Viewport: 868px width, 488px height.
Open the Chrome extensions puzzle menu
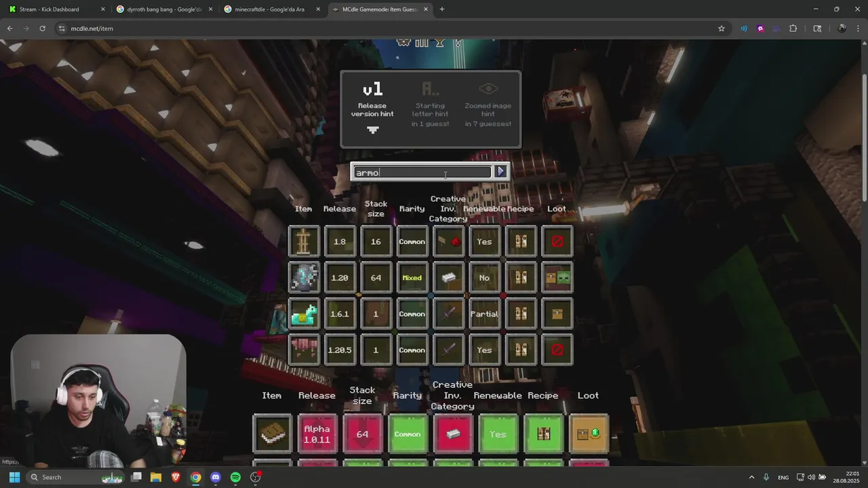[x=793, y=28]
